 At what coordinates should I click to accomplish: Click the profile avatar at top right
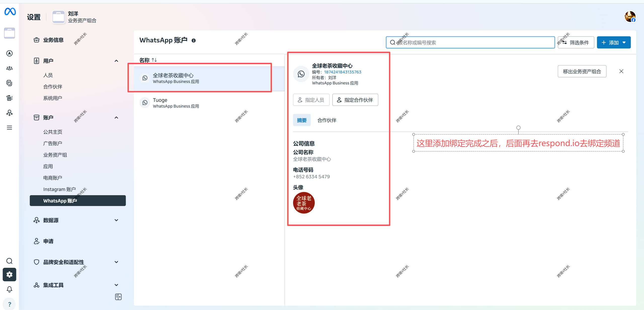tap(630, 17)
